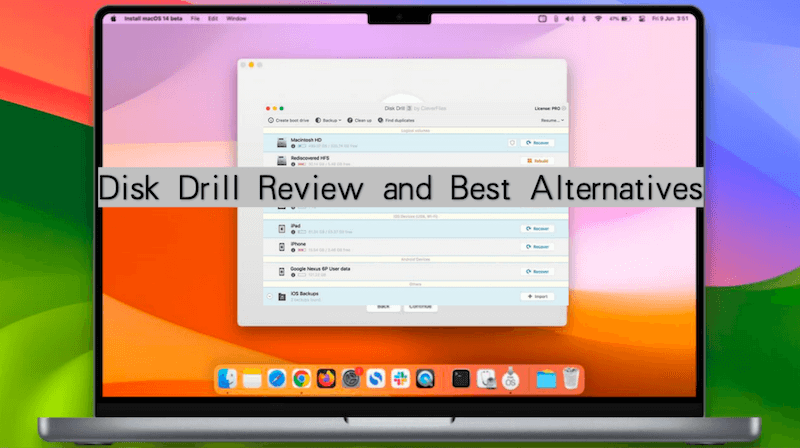Click the info icon under Rediscovered HFS
This screenshot has height=448, width=800.
[x=293, y=164]
